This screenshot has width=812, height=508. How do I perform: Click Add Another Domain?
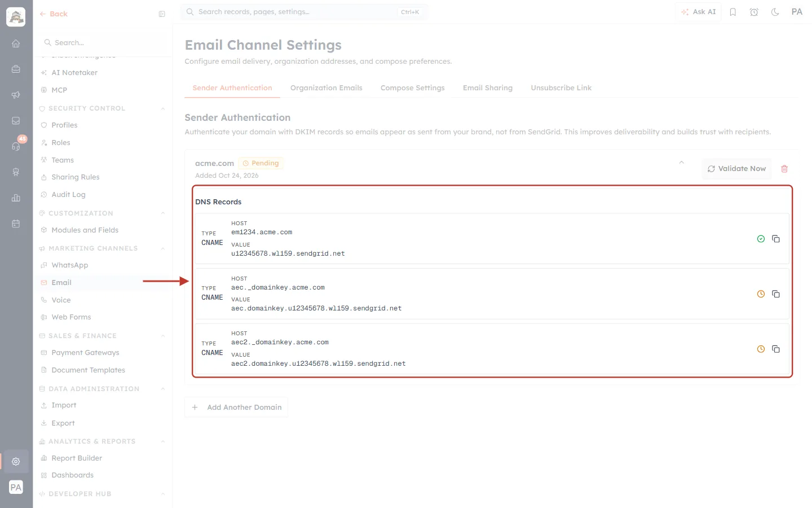[236, 407]
